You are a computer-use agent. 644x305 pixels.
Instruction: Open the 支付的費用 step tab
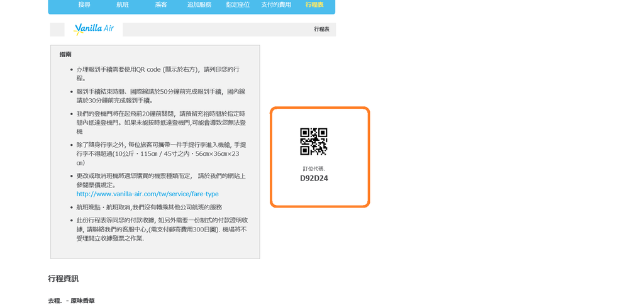(x=276, y=5)
